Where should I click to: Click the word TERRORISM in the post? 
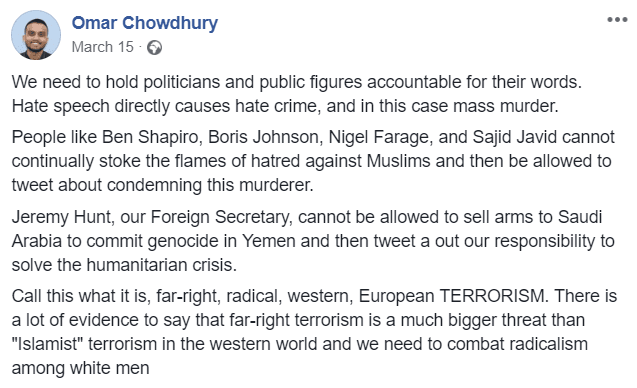click(494, 296)
